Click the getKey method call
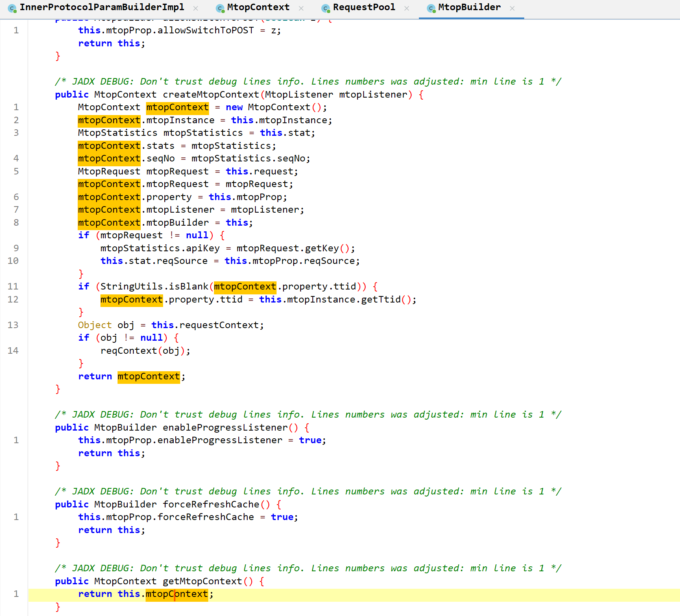Image resolution: width=680 pixels, height=616 pixels. pyautogui.click(x=322, y=248)
